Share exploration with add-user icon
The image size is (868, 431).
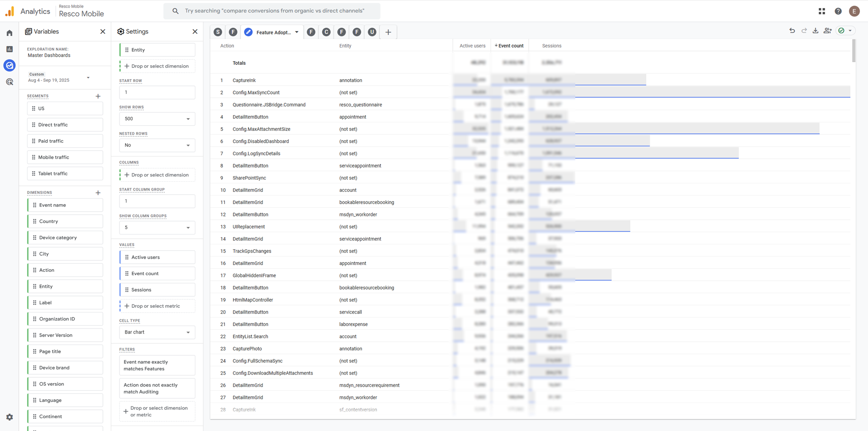(x=827, y=31)
